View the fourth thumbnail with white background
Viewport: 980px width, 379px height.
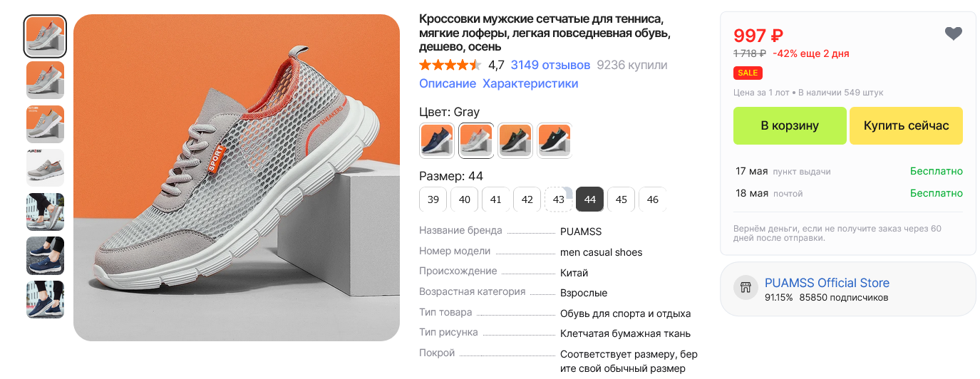tap(46, 168)
